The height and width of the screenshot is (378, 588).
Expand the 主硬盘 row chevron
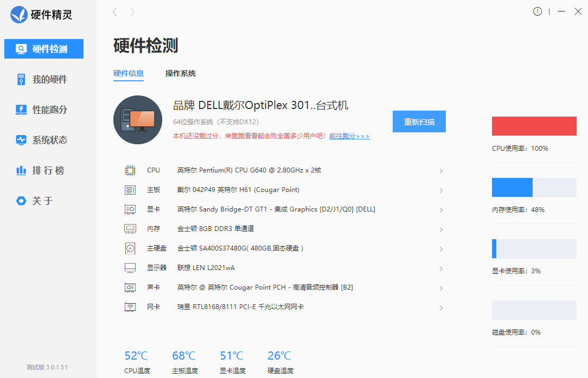[442, 249]
